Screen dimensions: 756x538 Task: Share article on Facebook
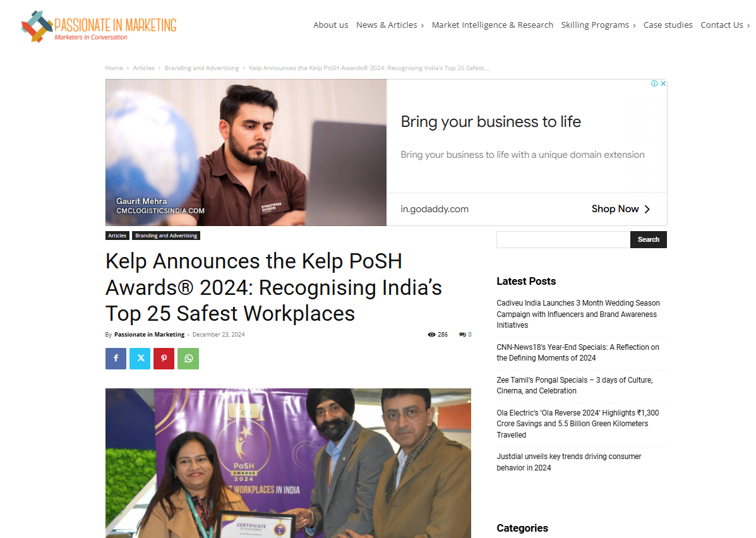point(116,358)
